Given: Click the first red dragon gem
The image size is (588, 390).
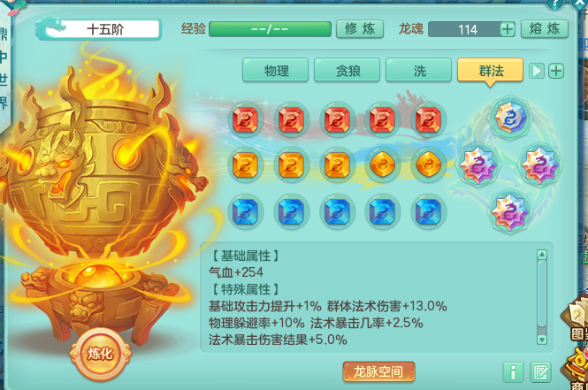Looking at the screenshot, I should point(245,119).
